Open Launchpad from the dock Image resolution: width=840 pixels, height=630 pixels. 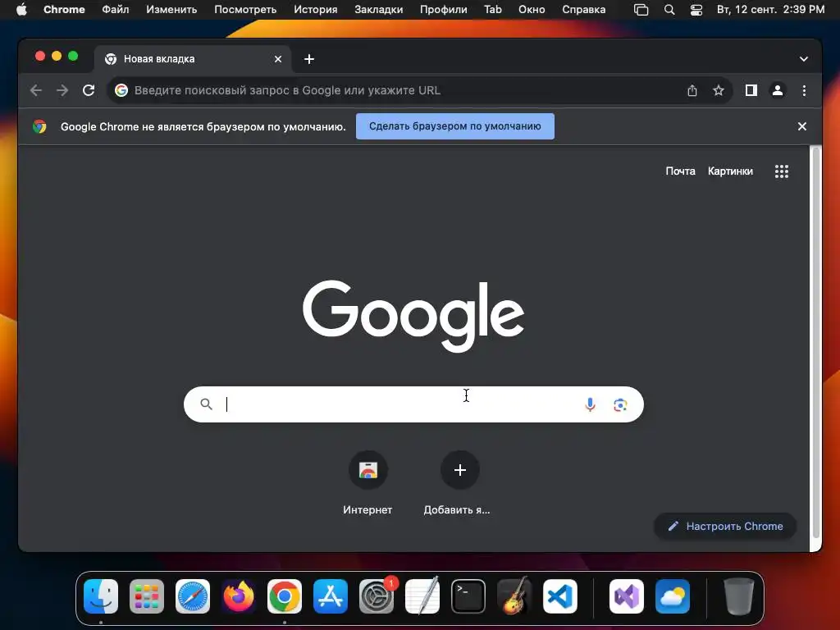point(147,596)
